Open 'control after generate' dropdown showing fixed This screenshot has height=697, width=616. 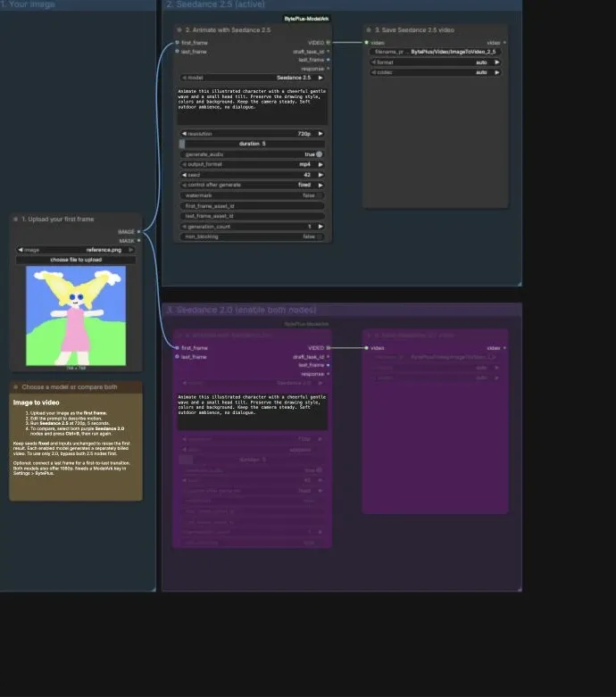tap(252, 185)
